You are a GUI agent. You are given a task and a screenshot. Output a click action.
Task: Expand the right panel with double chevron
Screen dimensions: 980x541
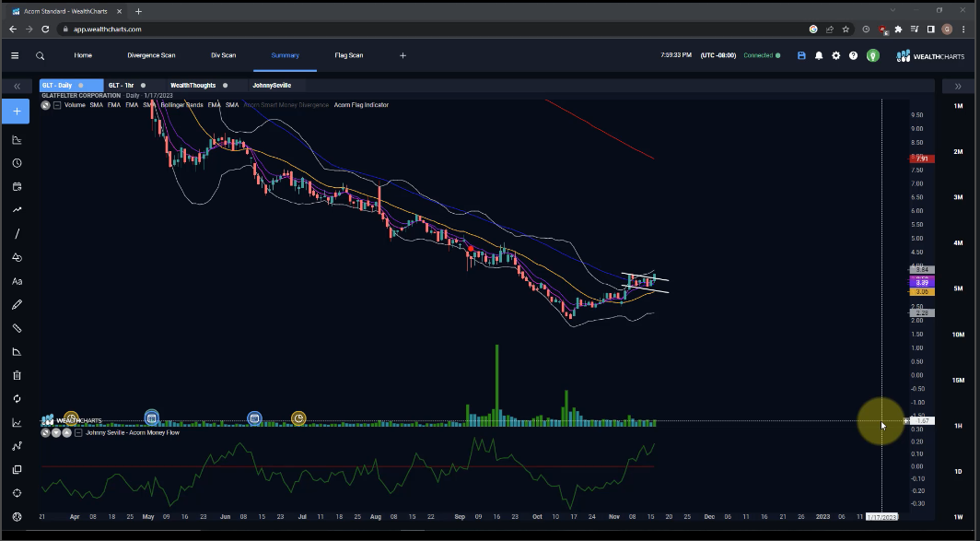click(958, 87)
